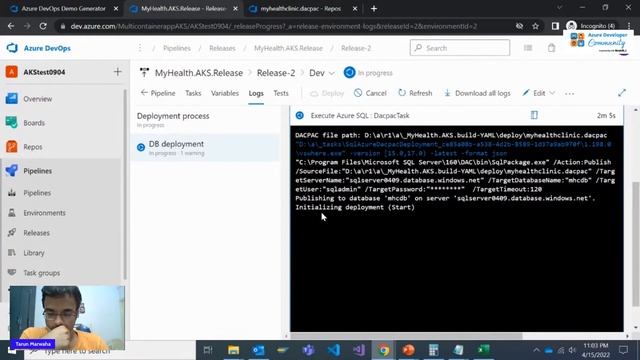Open Boards in the sidebar
Screen dimensions: 640x360
[34, 123]
